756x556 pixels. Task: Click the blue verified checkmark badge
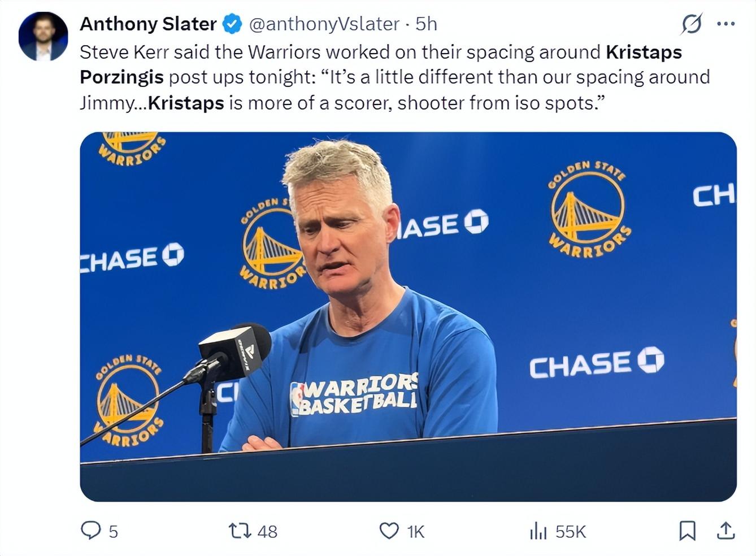(232, 24)
